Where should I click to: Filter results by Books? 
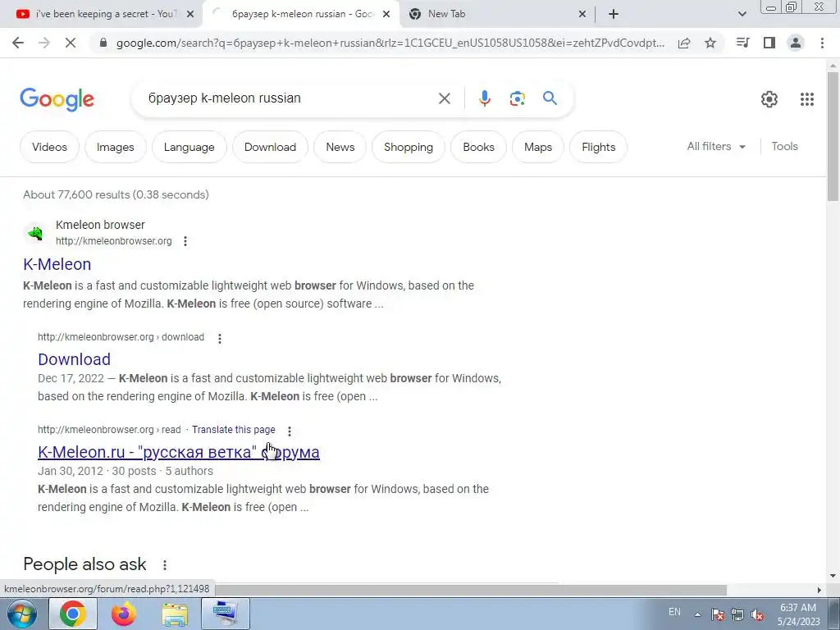click(x=478, y=147)
